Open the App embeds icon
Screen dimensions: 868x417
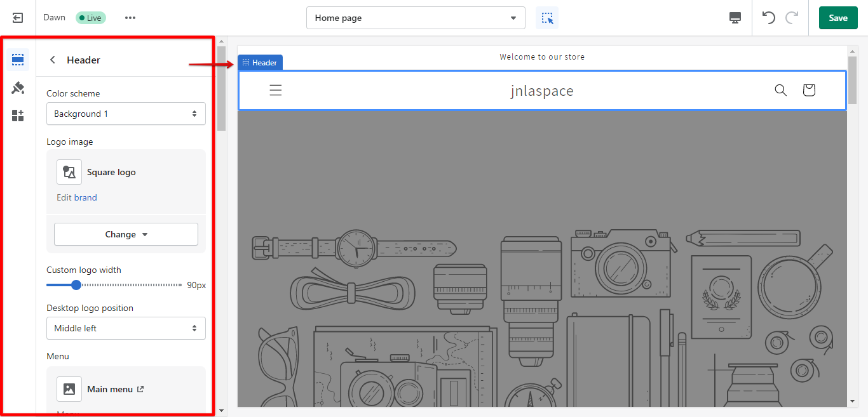(x=18, y=116)
